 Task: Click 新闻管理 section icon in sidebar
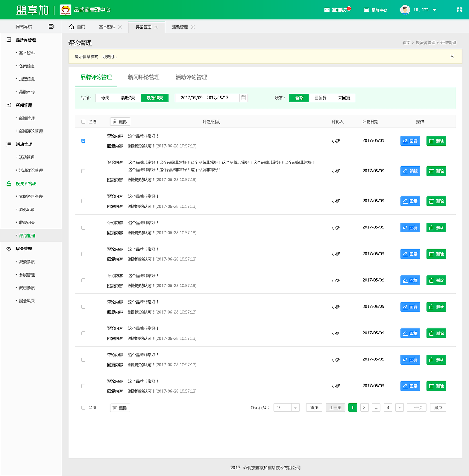(x=9, y=105)
